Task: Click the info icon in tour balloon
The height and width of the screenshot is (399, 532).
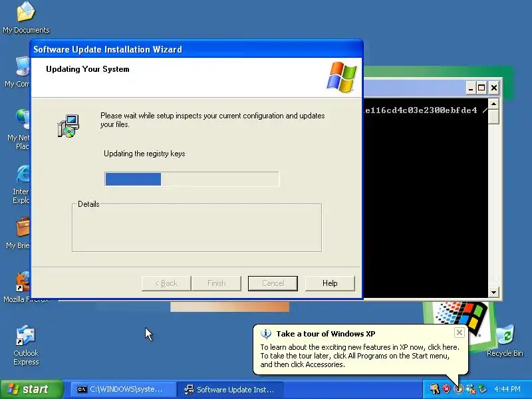Action: [265, 334]
